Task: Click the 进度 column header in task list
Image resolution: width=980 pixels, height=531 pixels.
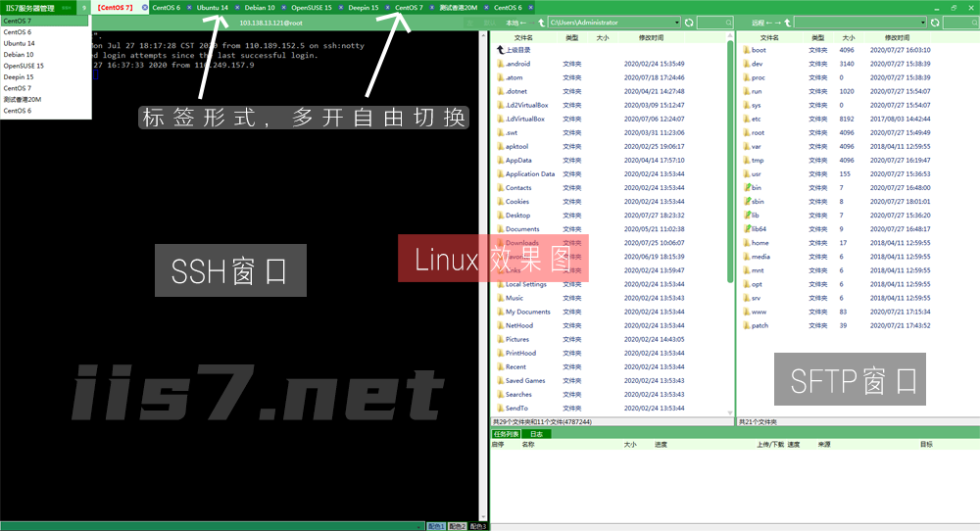Action: (x=661, y=444)
